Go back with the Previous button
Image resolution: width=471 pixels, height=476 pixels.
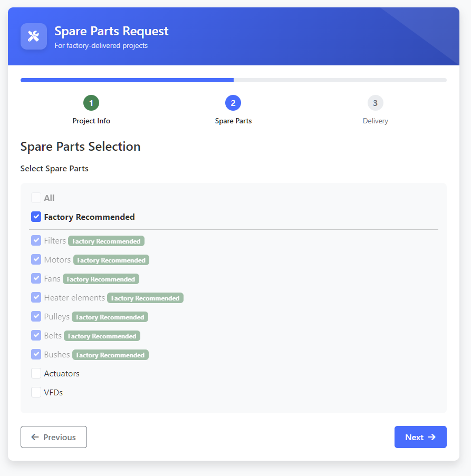[x=54, y=437]
